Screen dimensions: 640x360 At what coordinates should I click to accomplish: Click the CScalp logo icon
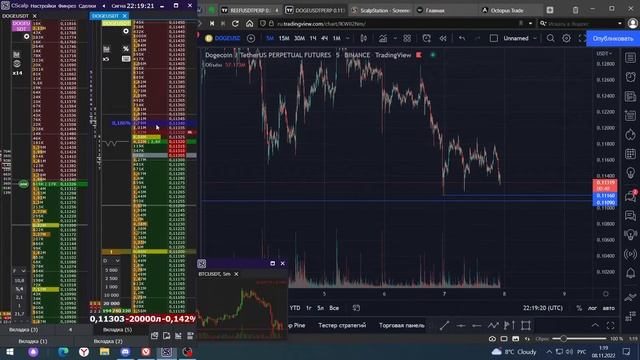(x=5, y=6)
